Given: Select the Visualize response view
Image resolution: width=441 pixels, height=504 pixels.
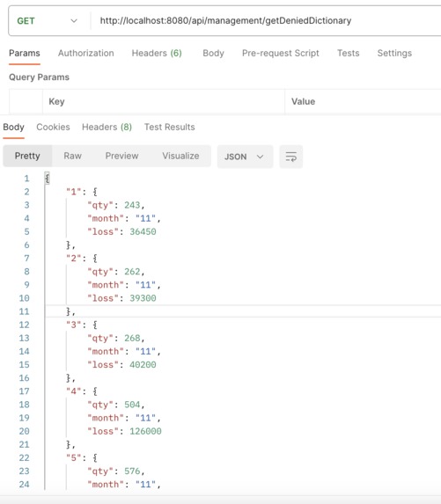Looking at the screenshot, I should pos(180,156).
